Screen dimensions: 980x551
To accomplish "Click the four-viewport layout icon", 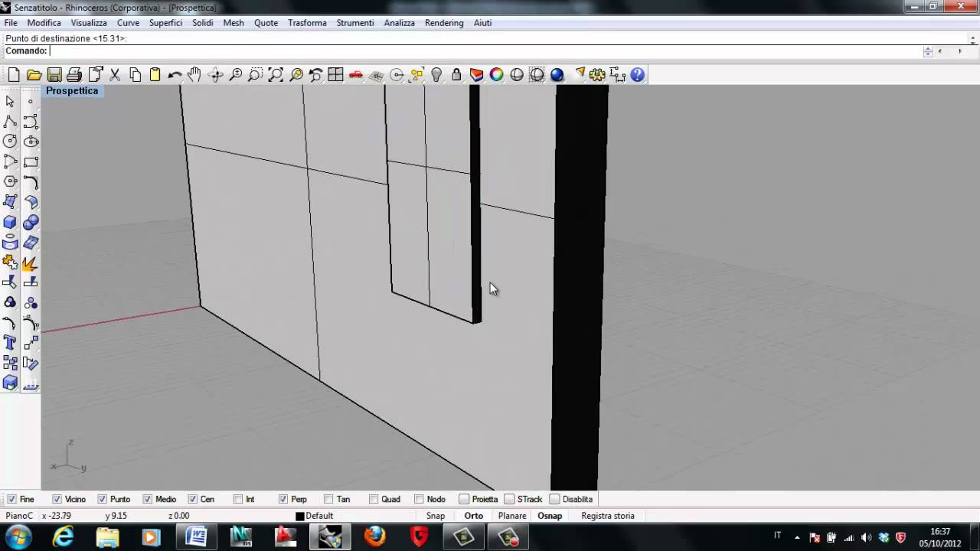I will (x=335, y=74).
